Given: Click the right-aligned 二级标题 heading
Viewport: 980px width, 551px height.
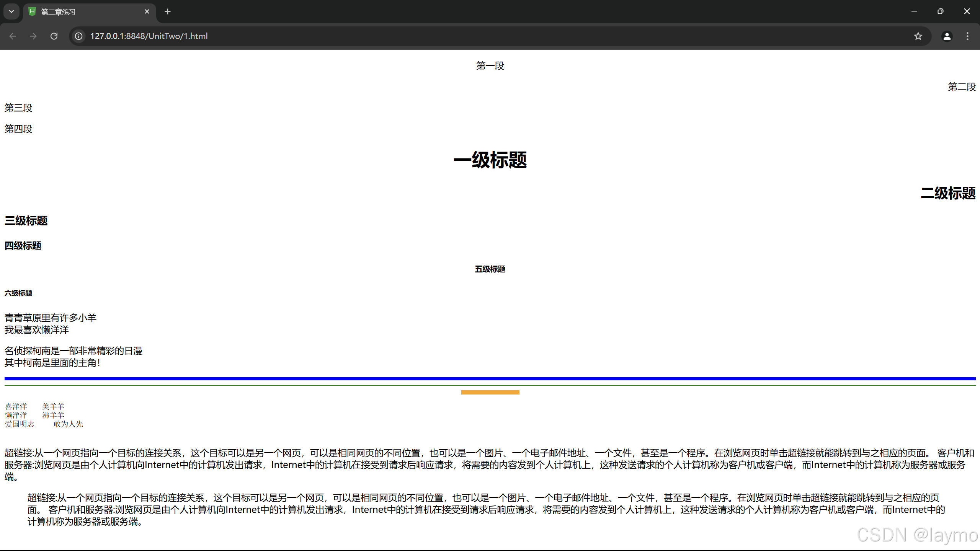Looking at the screenshot, I should (x=948, y=193).
